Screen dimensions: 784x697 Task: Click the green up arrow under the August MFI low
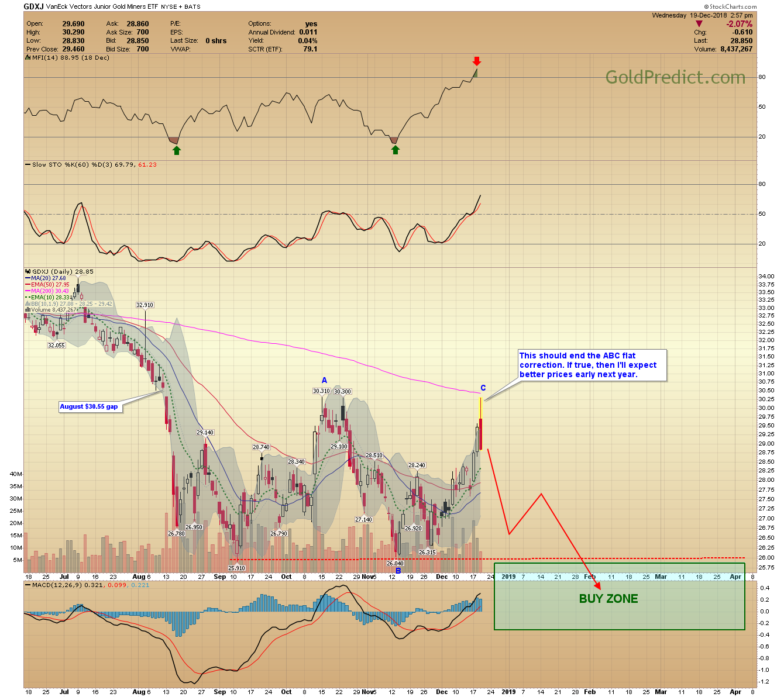click(177, 150)
